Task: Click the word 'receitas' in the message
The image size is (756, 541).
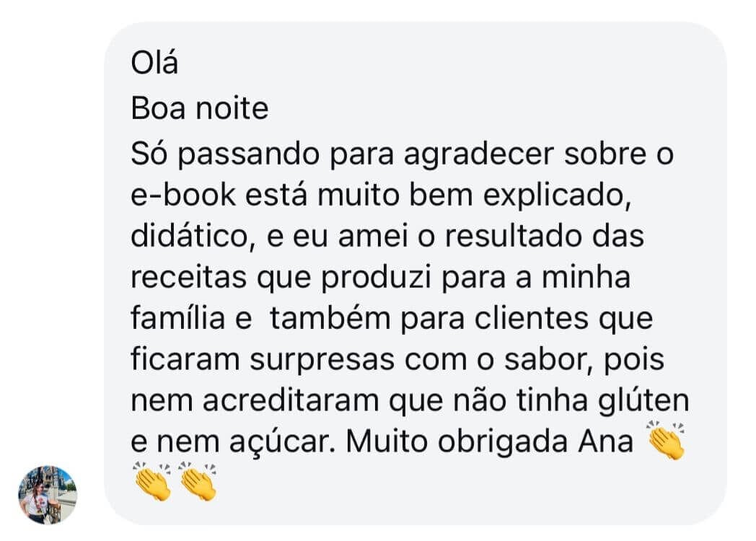Action: click(188, 278)
